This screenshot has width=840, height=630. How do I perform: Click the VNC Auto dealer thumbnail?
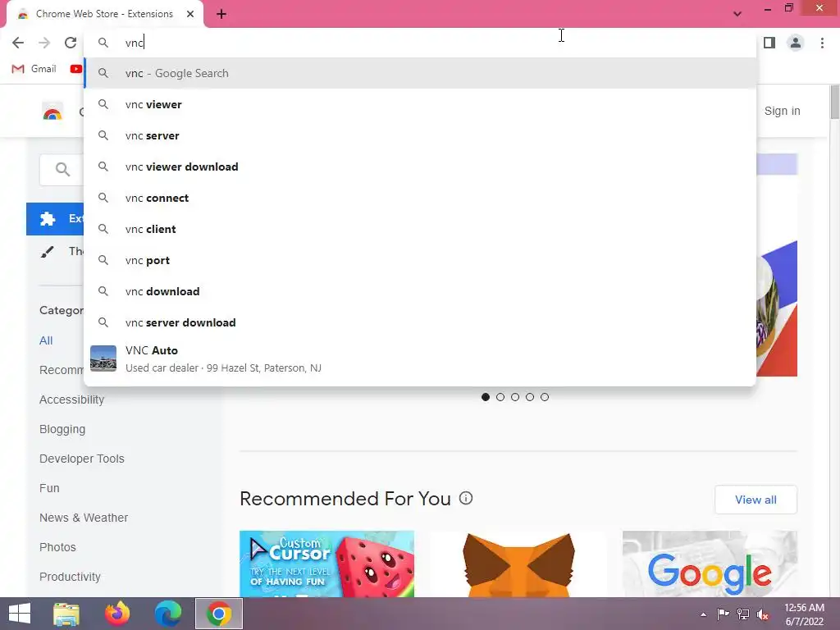[x=103, y=358]
